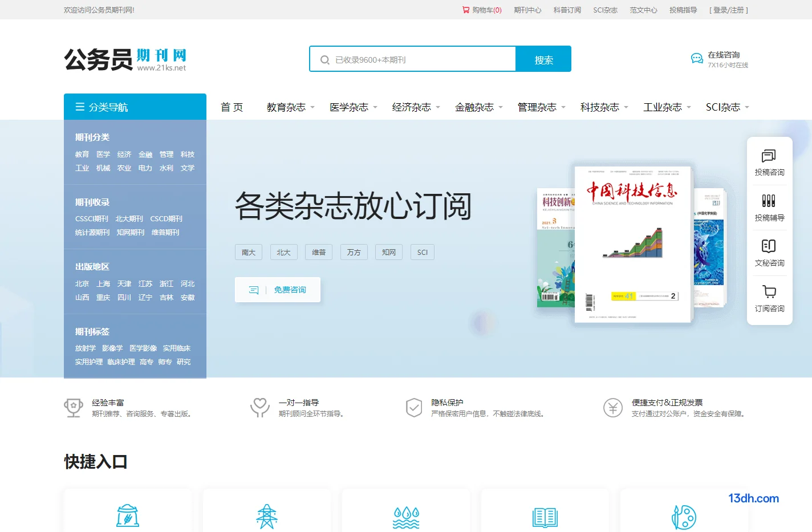Viewport: 812px width, 532px height.
Task: Click the 分类导航 category header
Action: (135, 107)
